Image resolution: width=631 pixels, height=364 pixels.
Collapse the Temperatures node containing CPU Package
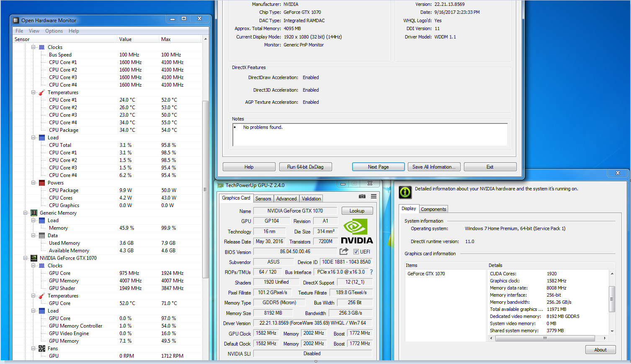pyautogui.click(x=33, y=92)
